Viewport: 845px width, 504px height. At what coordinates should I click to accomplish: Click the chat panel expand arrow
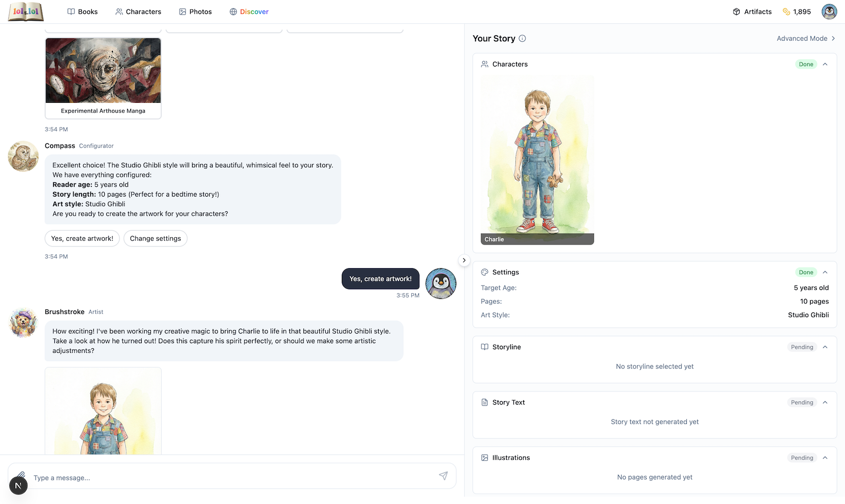(463, 260)
